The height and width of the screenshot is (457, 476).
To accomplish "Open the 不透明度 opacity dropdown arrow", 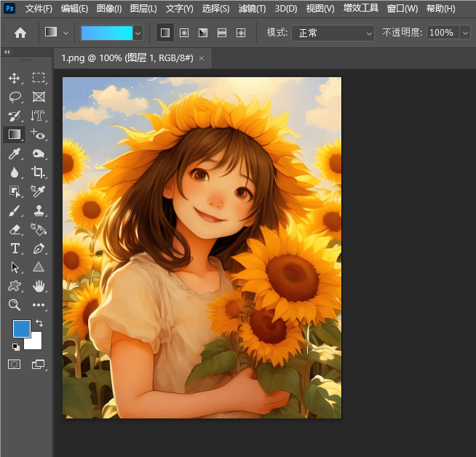I will pos(466,33).
